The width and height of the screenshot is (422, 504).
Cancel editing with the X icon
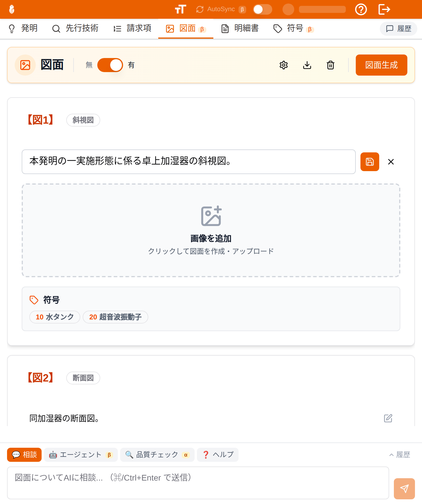pos(391,162)
